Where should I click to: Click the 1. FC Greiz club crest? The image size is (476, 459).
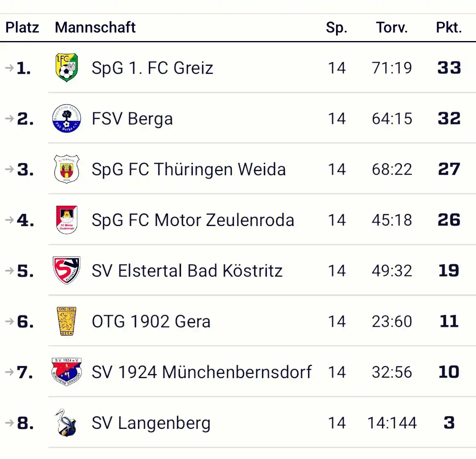click(66, 67)
